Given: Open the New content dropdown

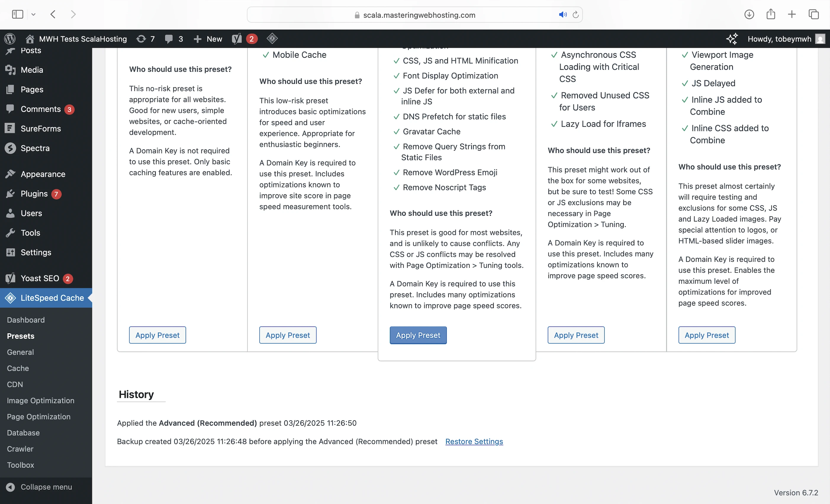Looking at the screenshot, I should (x=208, y=39).
